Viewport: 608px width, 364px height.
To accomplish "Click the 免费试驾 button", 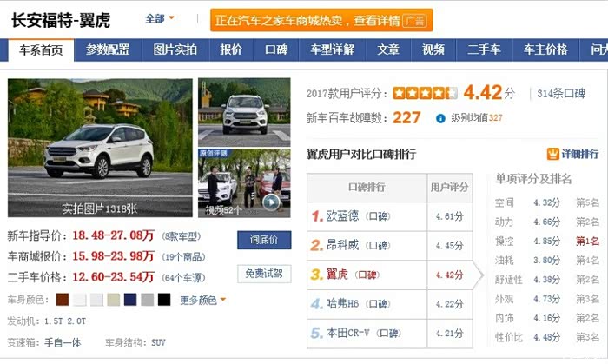I will (x=264, y=274).
